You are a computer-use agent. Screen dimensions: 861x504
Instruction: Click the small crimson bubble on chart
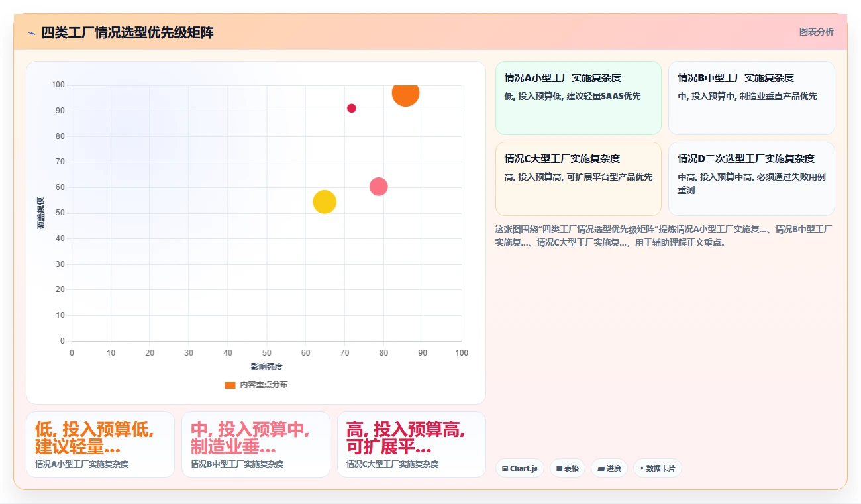coord(352,108)
